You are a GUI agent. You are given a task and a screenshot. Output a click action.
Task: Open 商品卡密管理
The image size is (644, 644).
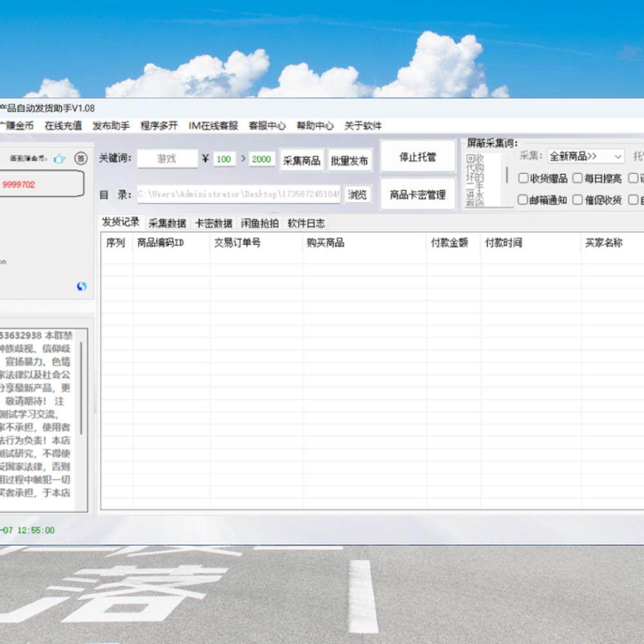click(x=418, y=194)
